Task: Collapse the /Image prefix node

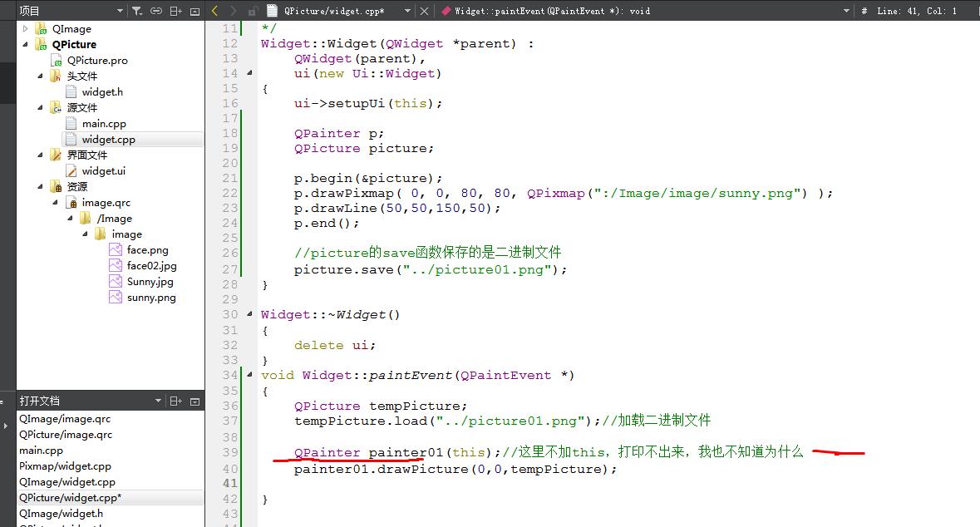Action: (x=70, y=218)
